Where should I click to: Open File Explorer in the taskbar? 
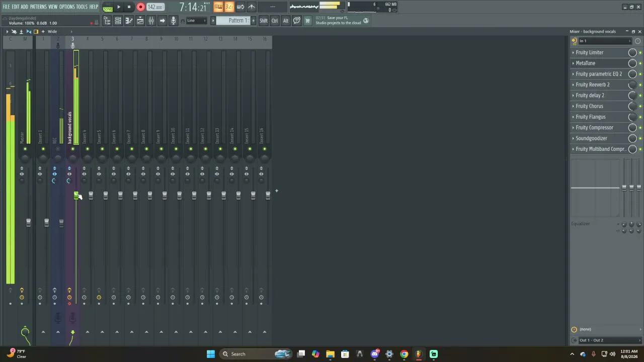point(330,354)
